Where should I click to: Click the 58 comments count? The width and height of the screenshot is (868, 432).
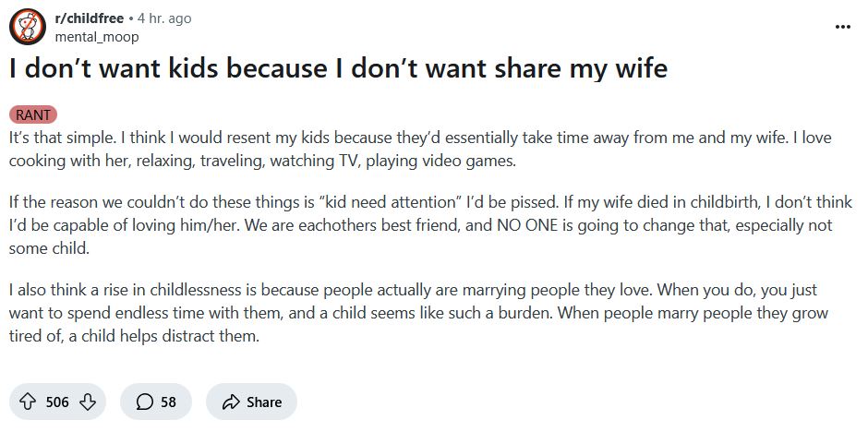coord(168,402)
